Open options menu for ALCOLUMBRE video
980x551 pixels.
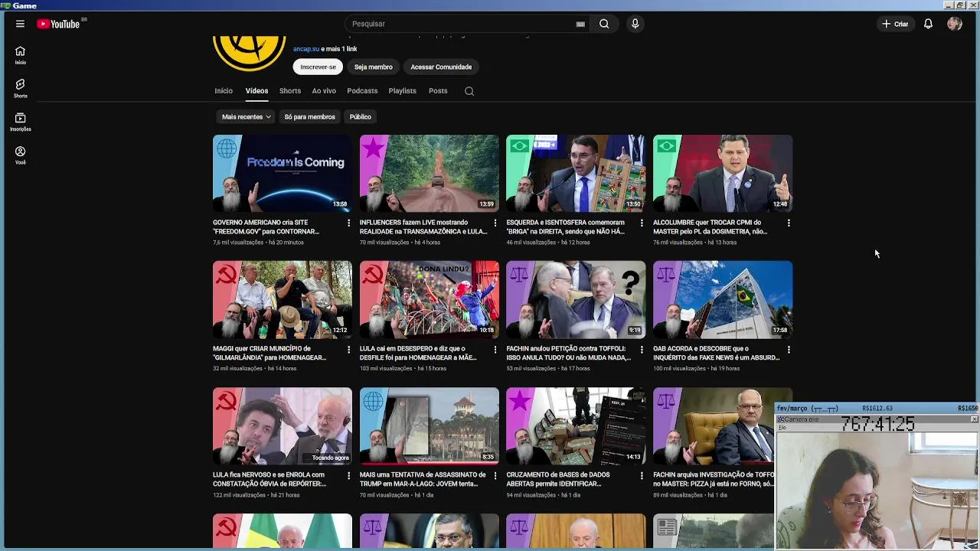click(x=789, y=223)
